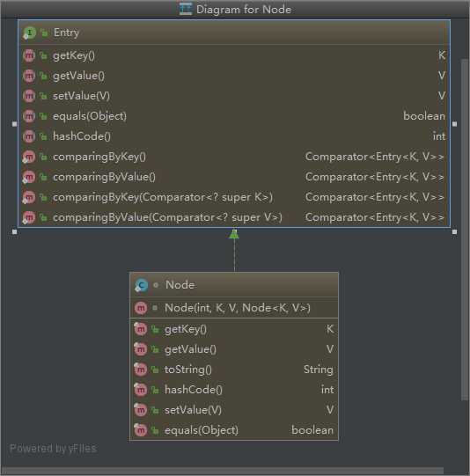Select equals(Object) method in Entry
Image resolution: width=470 pixels, height=476 pixels.
pyautogui.click(x=234, y=116)
